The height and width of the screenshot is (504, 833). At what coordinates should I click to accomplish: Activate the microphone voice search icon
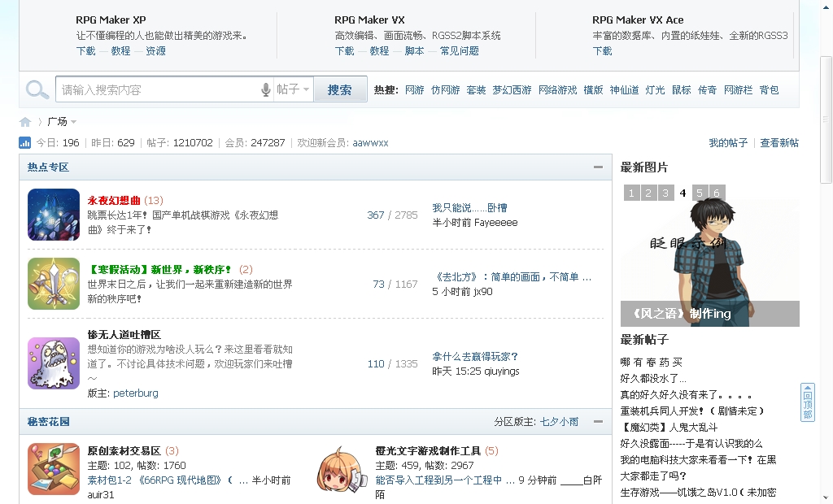coord(266,89)
